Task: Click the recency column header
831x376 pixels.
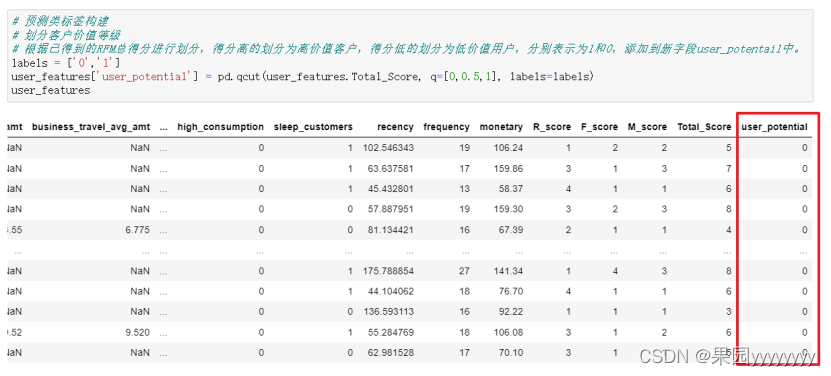Action: tap(395, 127)
